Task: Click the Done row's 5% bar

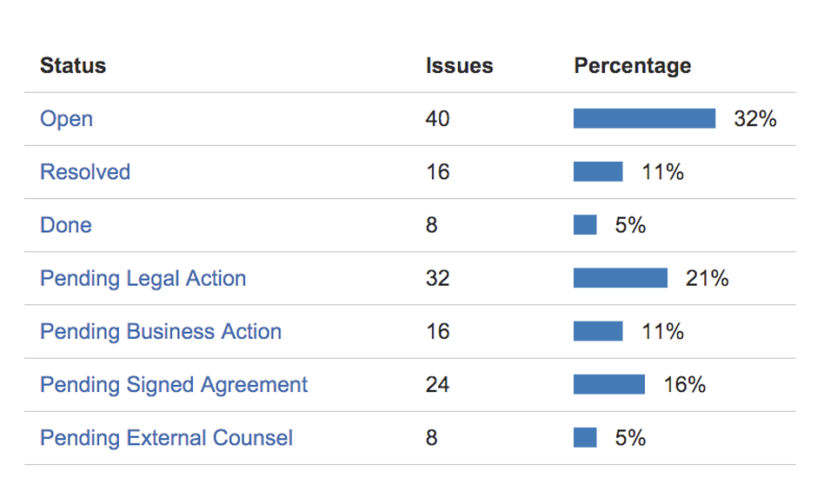Action: 585,225
